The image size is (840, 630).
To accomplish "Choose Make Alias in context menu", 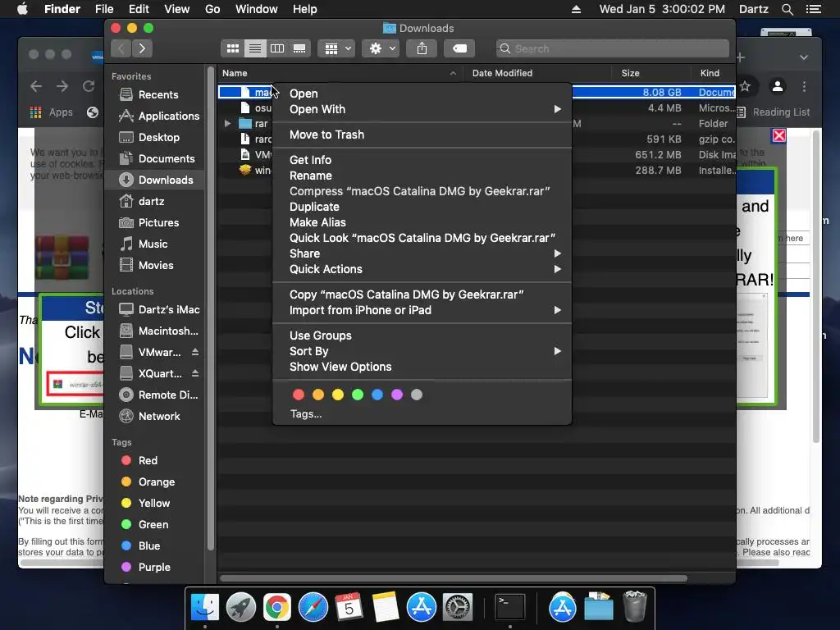I will click(x=422, y=222).
